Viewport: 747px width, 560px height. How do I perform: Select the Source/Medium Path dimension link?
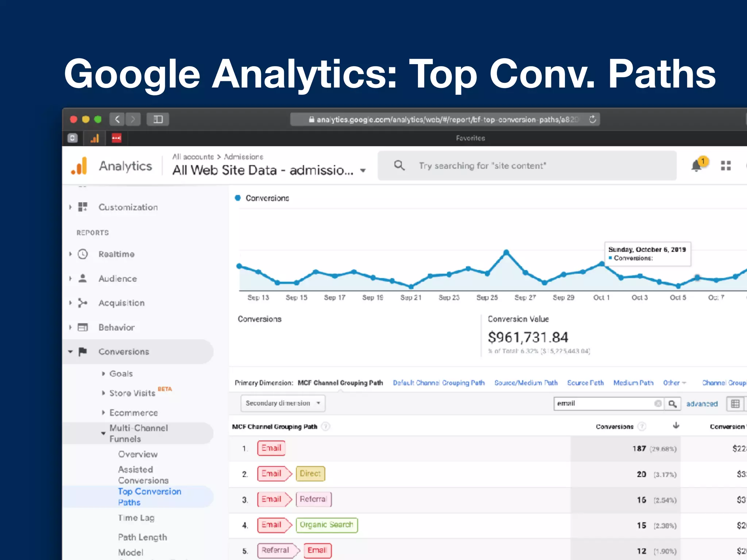526,383
